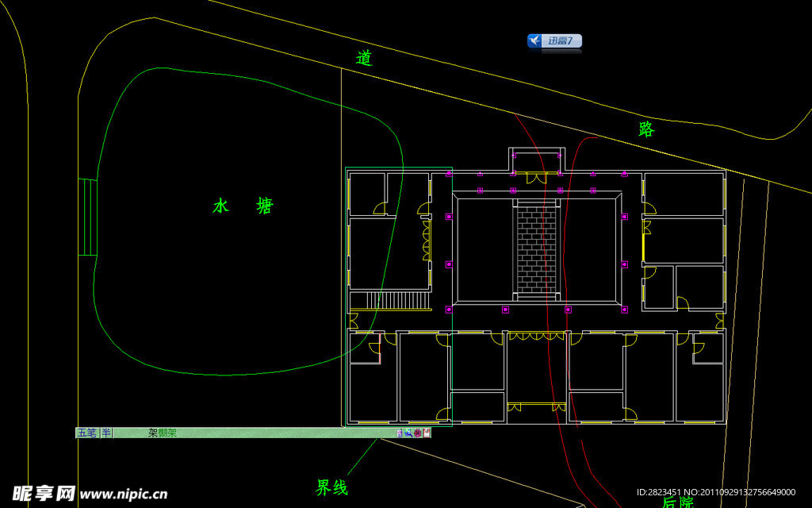Viewport: 812px width, 508px height.
Task: Select the 路 text label on the road
Action: (647, 129)
